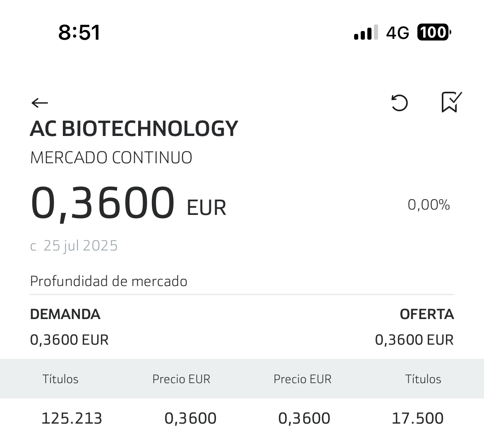Tap the 4G network indicator
This screenshot has height=448, width=484.
pos(398,32)
